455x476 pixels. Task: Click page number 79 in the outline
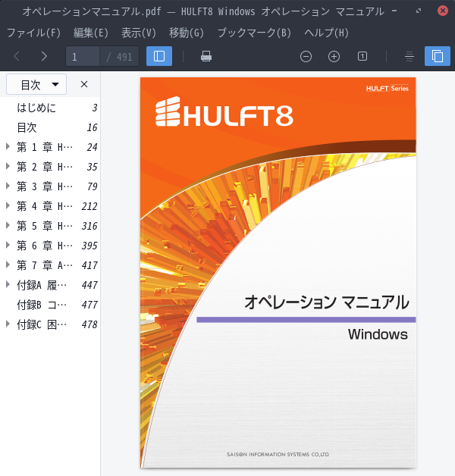[92, 186]
